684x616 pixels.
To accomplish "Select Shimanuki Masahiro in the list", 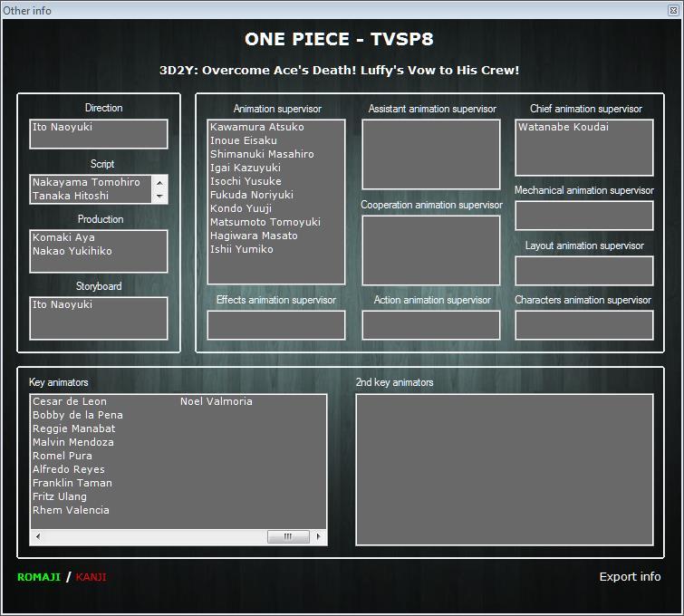I will (262, 154).
